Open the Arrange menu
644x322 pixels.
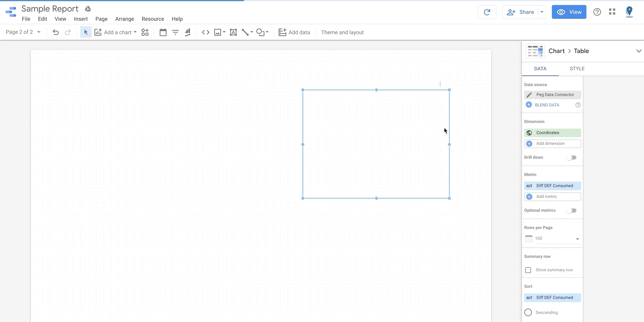(125, 19)
